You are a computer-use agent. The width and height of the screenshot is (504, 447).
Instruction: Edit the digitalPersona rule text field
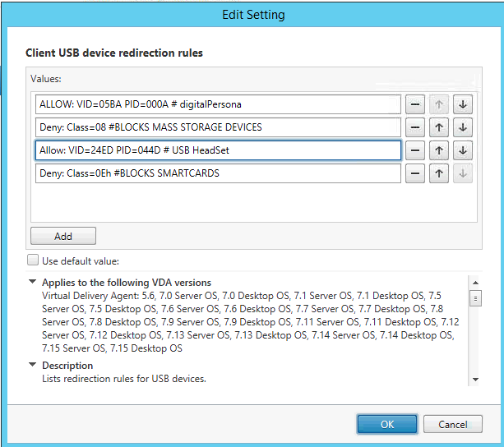click(x=218, y=104)
